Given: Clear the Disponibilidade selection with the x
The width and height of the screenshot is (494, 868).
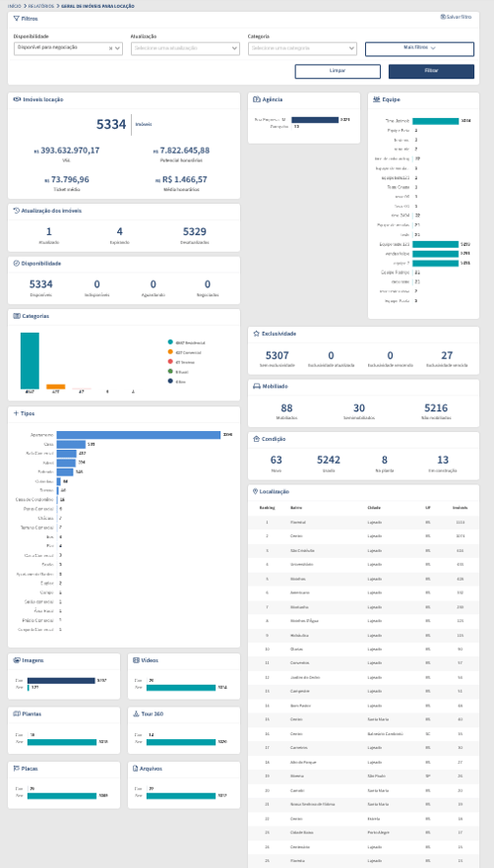Looking at the screenshot, I should coord(110,49).
